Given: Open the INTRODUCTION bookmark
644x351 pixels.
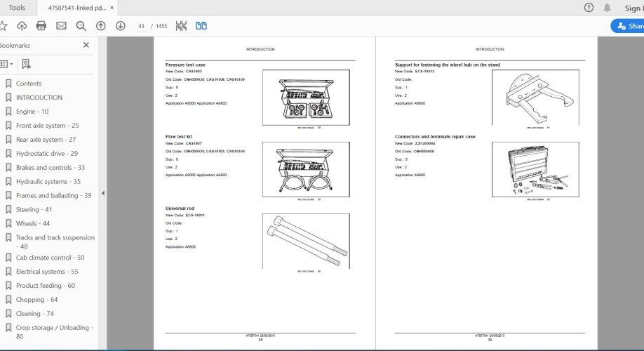Looking at the screenshot, I should (x=39, y=98).
